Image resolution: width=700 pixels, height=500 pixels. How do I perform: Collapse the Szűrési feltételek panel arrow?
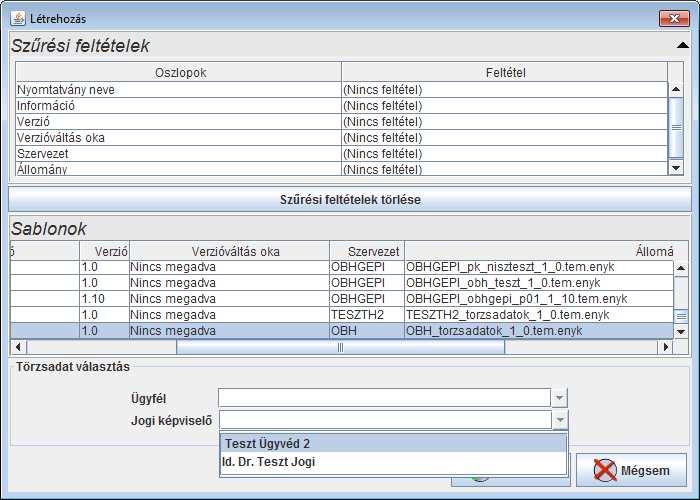click(683, 45)
